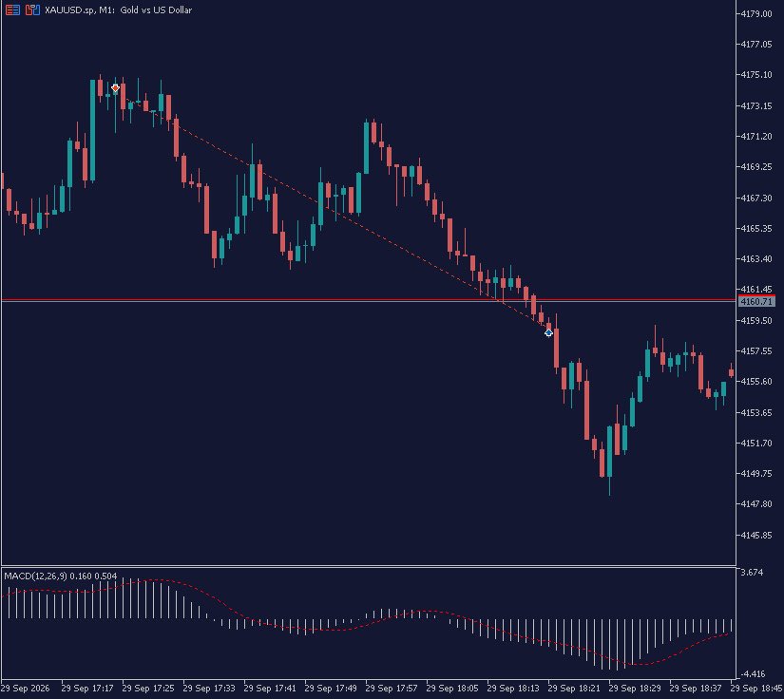Image resolution: width=784 pixels, height=699 pixels.
Task: Click the 29 Sep 17:17 time label
Action: (87, 689)
